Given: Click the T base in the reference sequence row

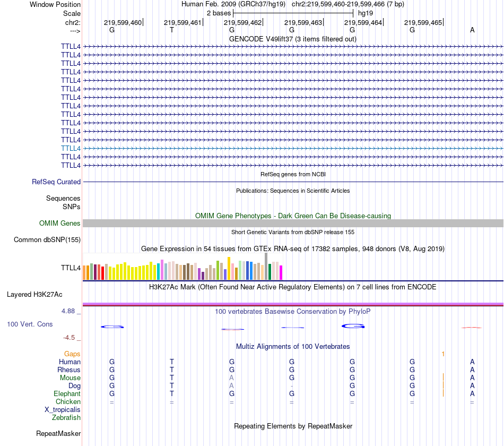Looking at the screenshot, I should coord(172,30).
